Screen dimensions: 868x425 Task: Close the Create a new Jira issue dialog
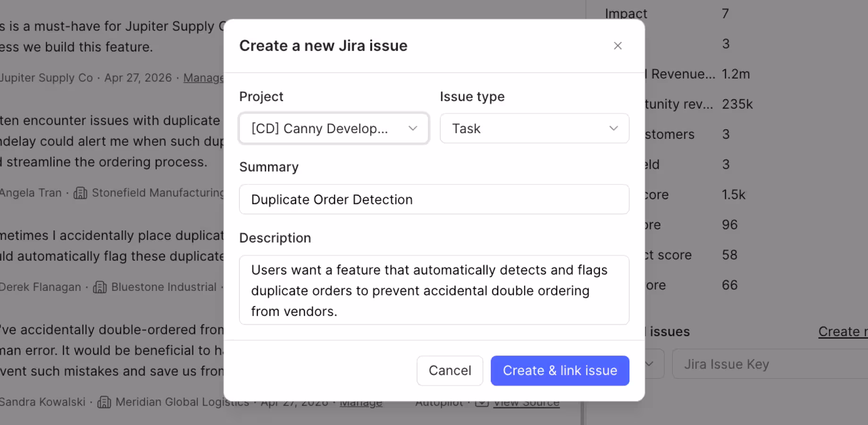pyautogui.click(x=618, y=46)
